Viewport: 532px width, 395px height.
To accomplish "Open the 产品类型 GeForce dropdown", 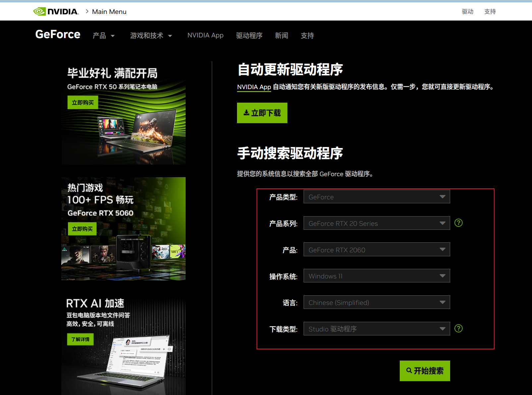I will click(377, 197).
